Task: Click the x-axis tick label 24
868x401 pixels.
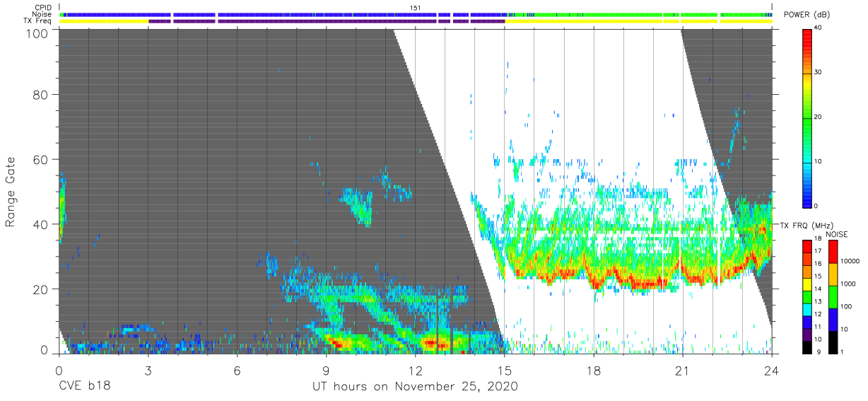Action: [x=772, y=370]
